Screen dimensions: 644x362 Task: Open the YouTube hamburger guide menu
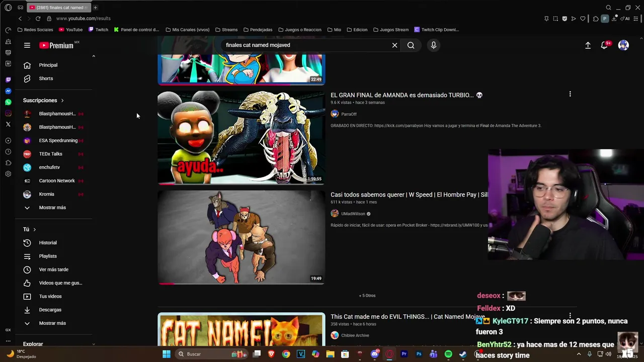27,45
